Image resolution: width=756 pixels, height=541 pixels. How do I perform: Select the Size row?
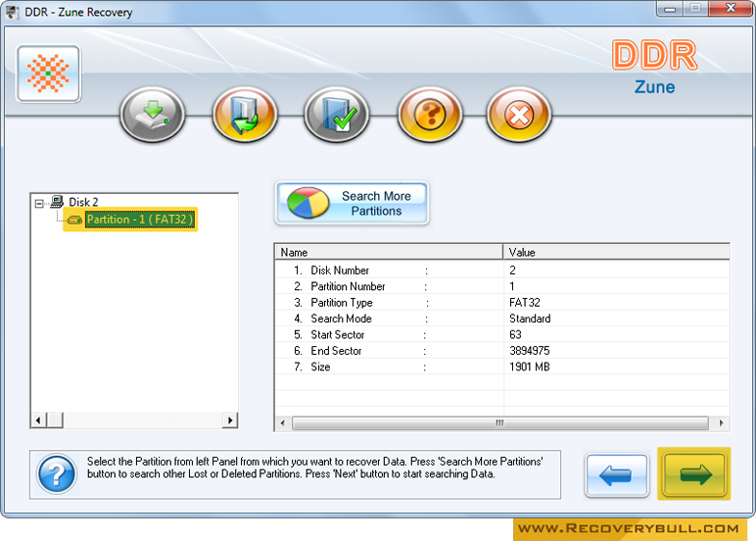[502, 367]
